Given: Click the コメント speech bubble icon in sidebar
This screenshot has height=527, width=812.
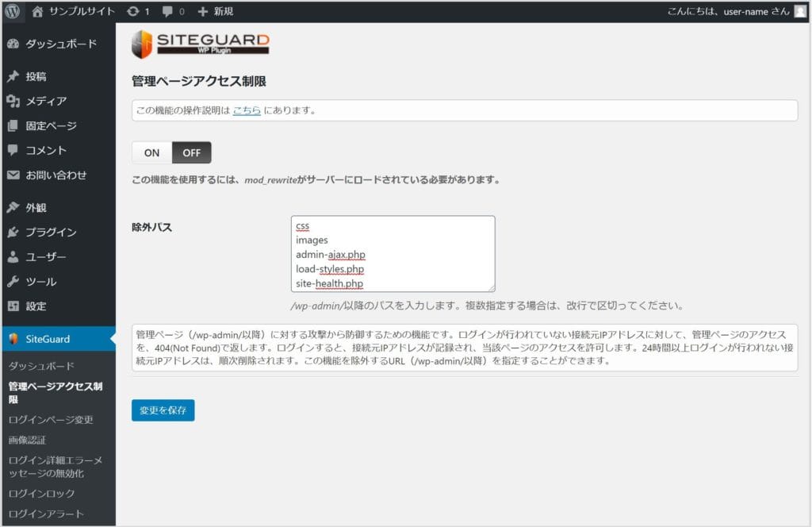Looking at the screenshot, I should point(13,150).
